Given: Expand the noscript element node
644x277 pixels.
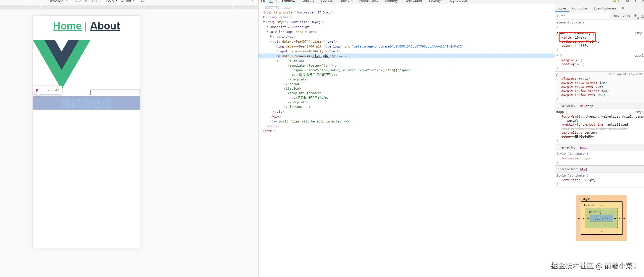Looking at the screenshot, I should [x=267, y=27].
